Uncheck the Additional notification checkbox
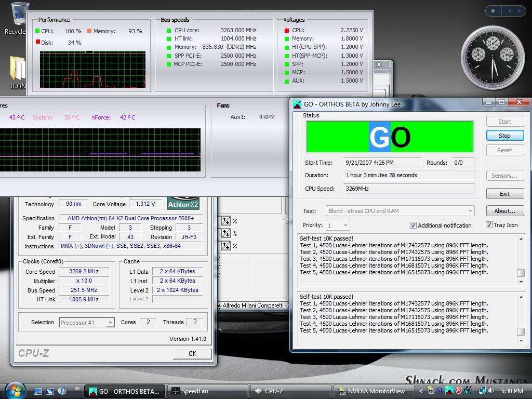 coord(413,225)
